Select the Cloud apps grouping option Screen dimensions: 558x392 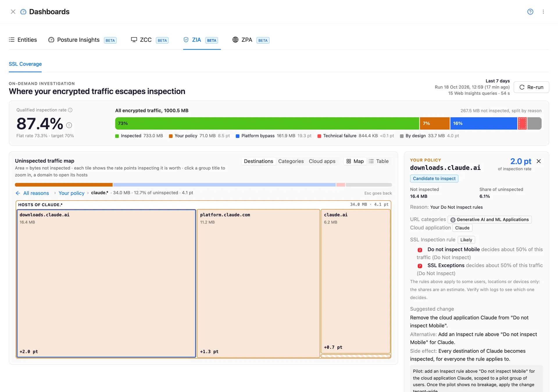[x=322, y=161]
